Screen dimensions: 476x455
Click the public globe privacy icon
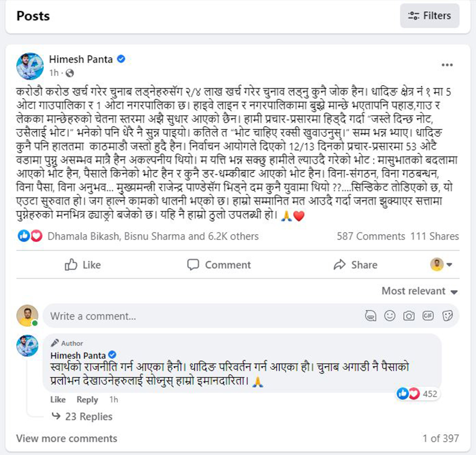coord(69,73)
